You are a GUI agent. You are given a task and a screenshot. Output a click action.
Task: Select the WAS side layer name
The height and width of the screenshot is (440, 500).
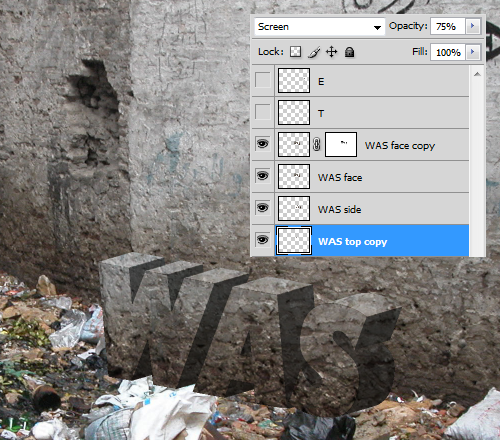[339, 209]
